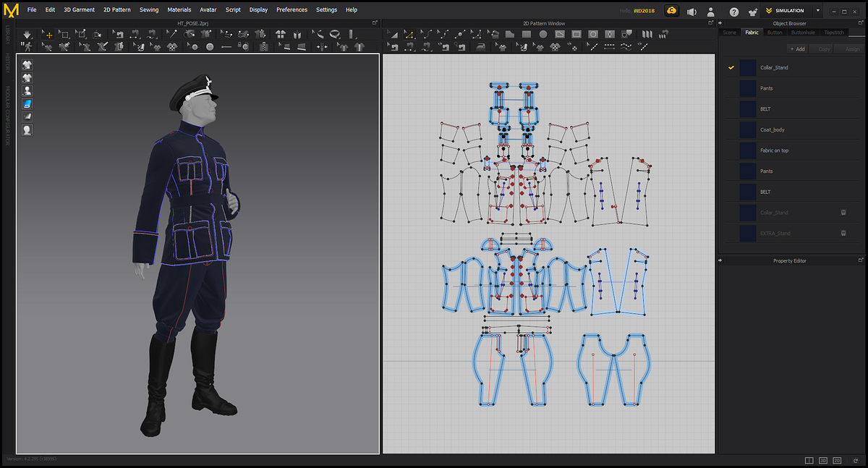This screenshot has width=868, height=468.
Task: Select the Rectangle tool in 2D toolbar
Action: pos(527,34)
